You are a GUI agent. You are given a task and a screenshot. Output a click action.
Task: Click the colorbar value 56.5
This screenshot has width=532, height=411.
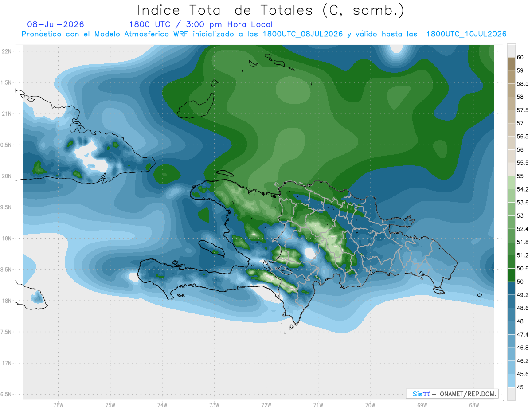point(522,137)
